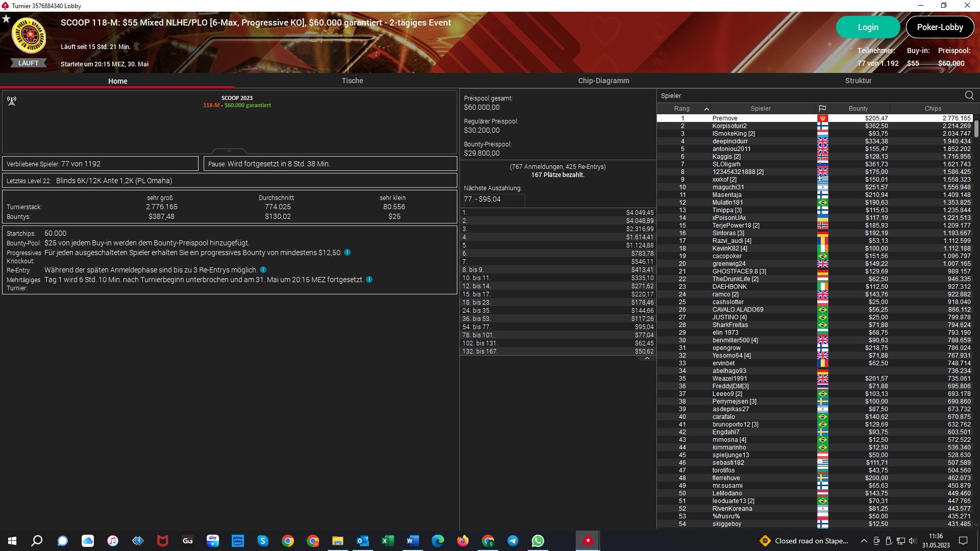Select player SLOligarh row
Image resolution: width=980 pixels, height=551 pixels.
(815, 164)
